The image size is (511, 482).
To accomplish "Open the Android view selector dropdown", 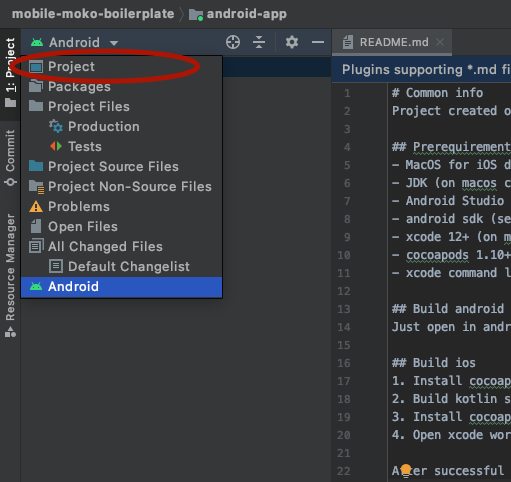I will 74,43.
